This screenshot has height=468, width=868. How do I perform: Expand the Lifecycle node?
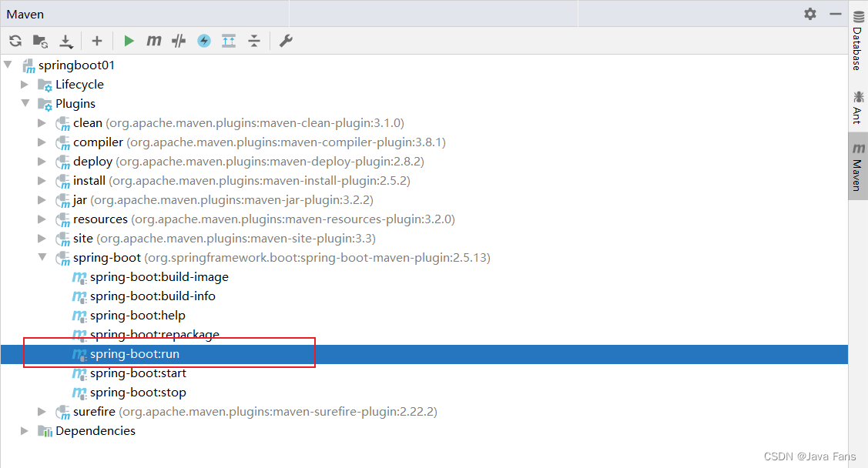click(x=25, y=84)
